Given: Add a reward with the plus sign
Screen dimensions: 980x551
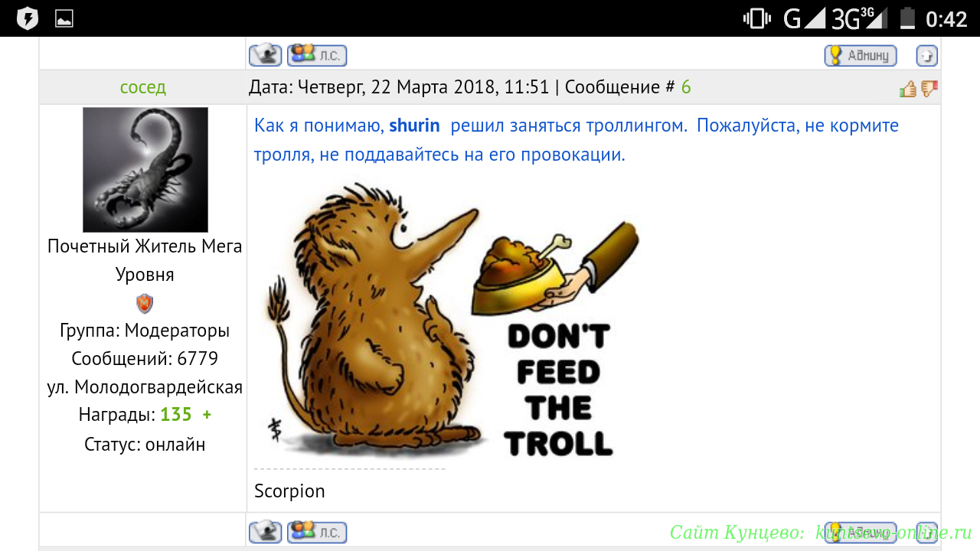Looking at the screenshot, I should click(207, 415).
